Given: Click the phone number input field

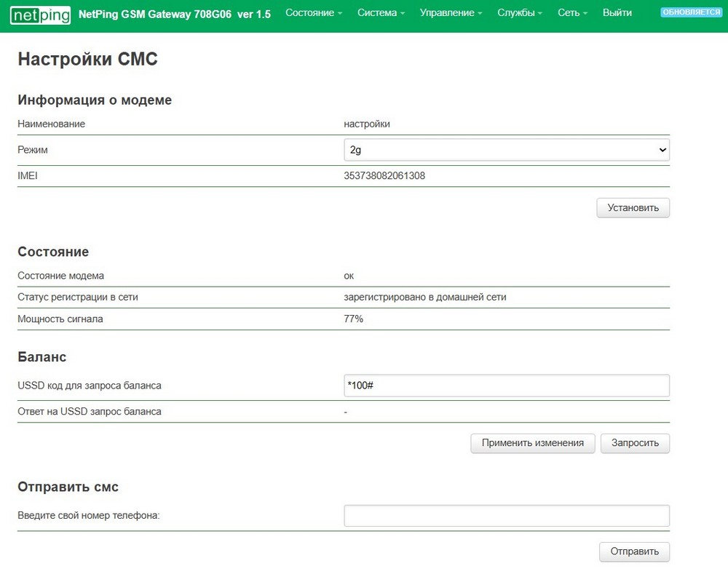Looking at the screenshot, I should pos(506,516).
